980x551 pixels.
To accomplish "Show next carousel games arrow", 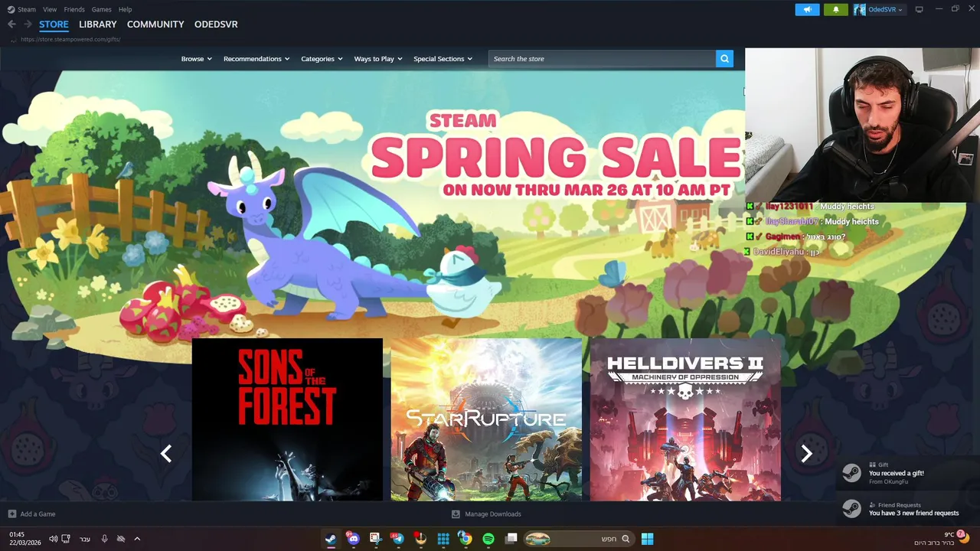I will point(806,454).
